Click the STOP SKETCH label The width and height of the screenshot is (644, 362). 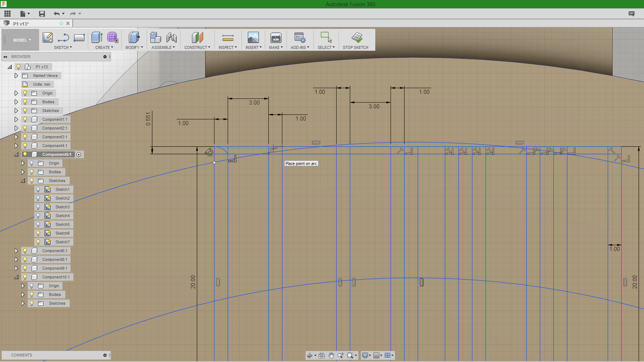click(x=355, y=47)
